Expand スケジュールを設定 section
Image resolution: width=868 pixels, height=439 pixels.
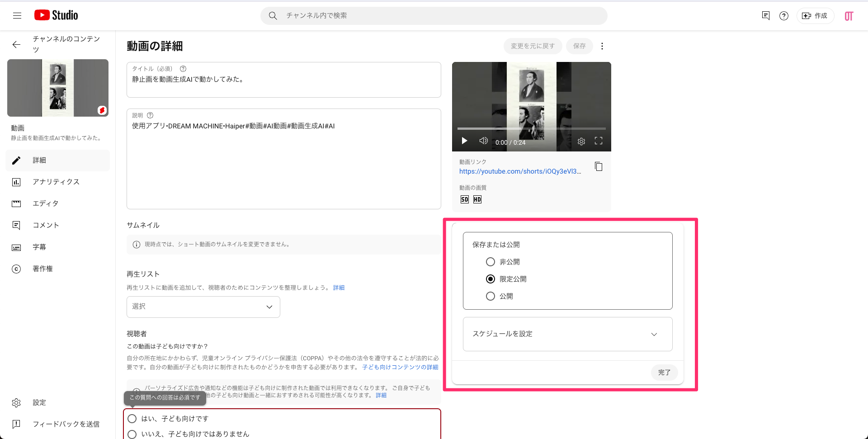pyautogui.click(x=567, y=334)
